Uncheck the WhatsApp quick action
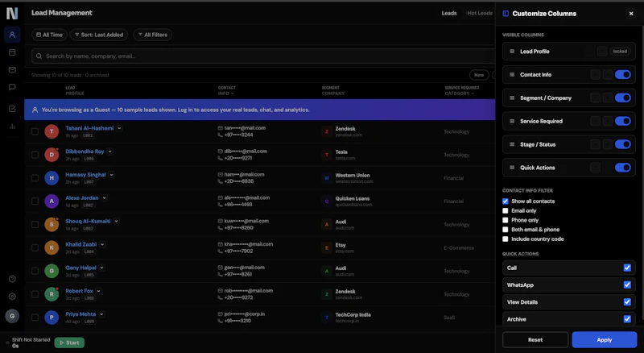The height and width of the screenshot is (353, 644). (x=627, y=284)
